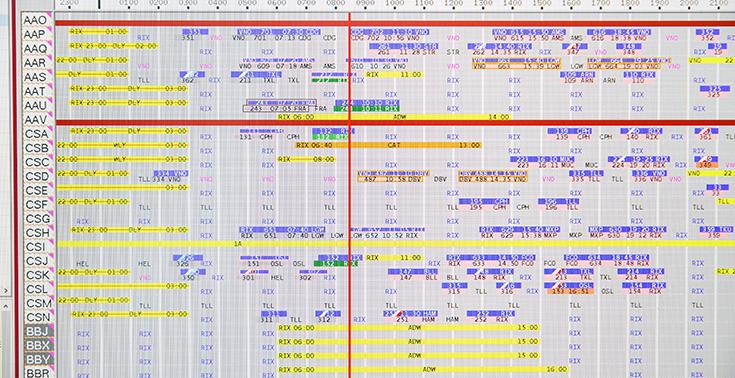Select flight 702 CDG to VNO in AAP row
The image size is (735, 378).
[389, 35]
